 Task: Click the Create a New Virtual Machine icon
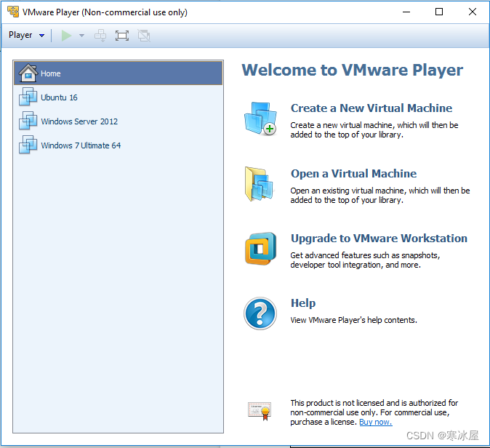[260, 119]
